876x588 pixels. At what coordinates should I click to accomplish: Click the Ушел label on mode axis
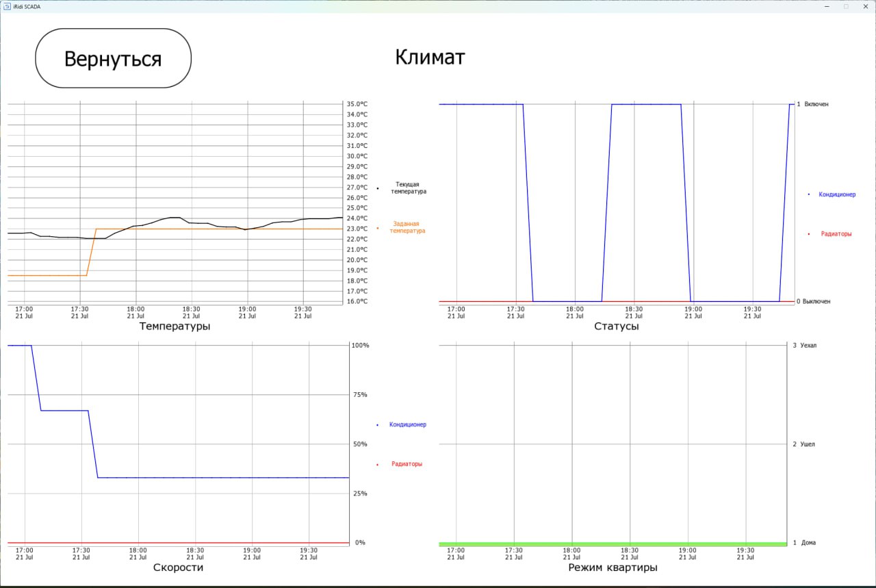coord(808,444)
